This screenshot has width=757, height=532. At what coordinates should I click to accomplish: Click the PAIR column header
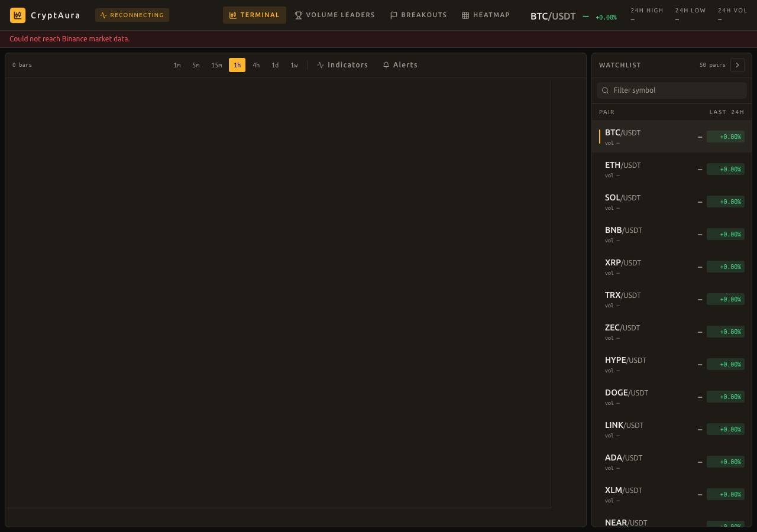point(607,112)
